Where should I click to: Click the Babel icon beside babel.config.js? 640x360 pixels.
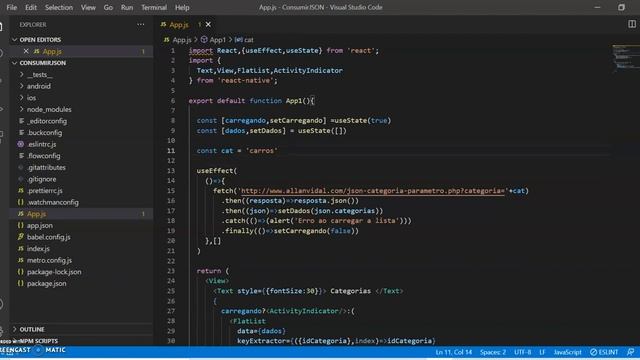(21, 237)
